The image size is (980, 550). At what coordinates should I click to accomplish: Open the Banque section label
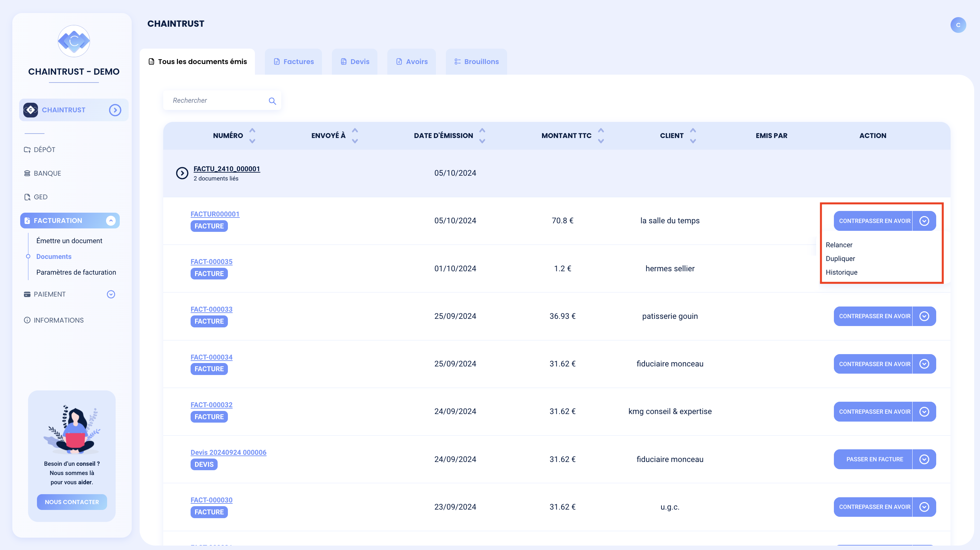click(47, 173)
